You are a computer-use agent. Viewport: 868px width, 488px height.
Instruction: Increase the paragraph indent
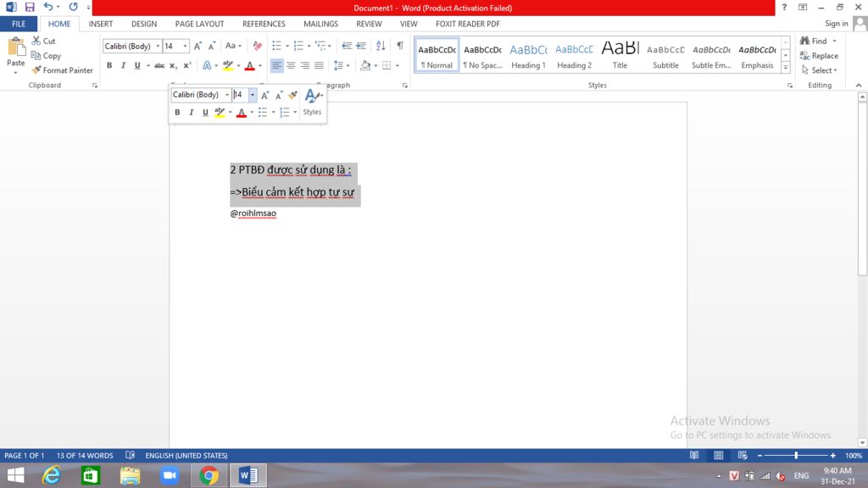point(361,46)
